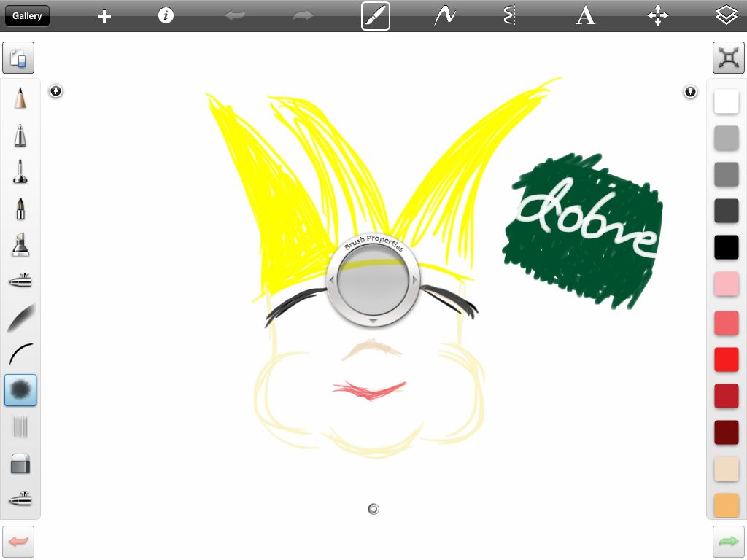
Task: Click left arrow on Brush Properties puck
Action: click(332, 281)
